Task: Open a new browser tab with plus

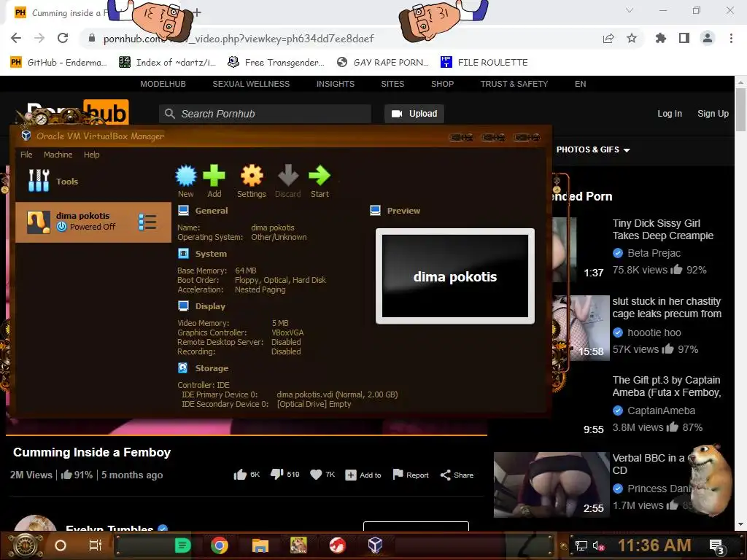Action: pyautogui.click(x=197, y=12)
